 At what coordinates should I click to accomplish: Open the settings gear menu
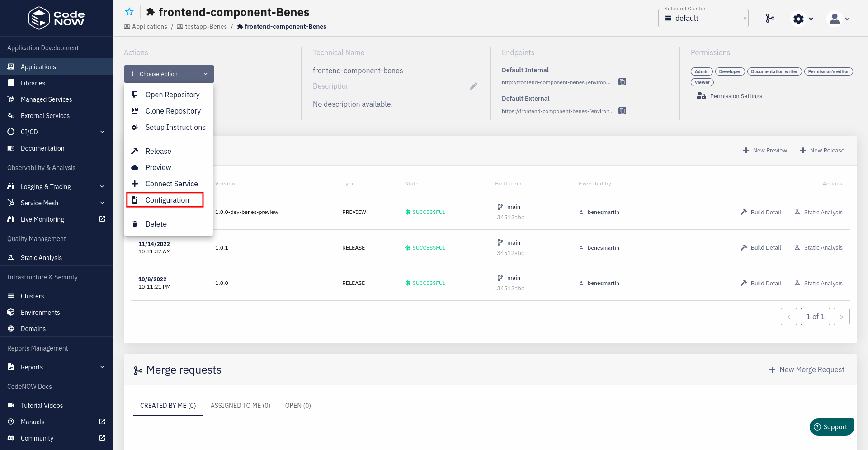coord(803,19)
